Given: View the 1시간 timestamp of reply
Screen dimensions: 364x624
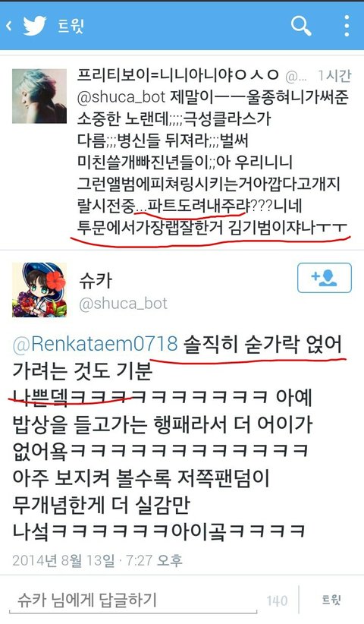Looking at the screenshot, I should [334, 76].
